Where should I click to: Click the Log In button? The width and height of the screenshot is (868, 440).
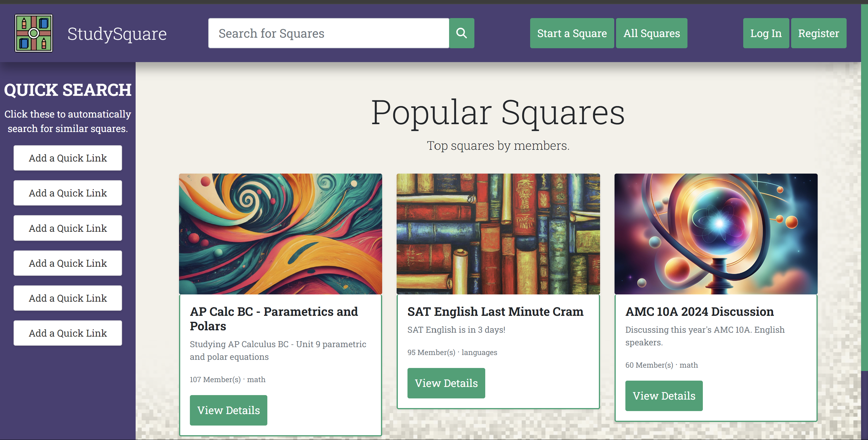[x=766, y=33]
